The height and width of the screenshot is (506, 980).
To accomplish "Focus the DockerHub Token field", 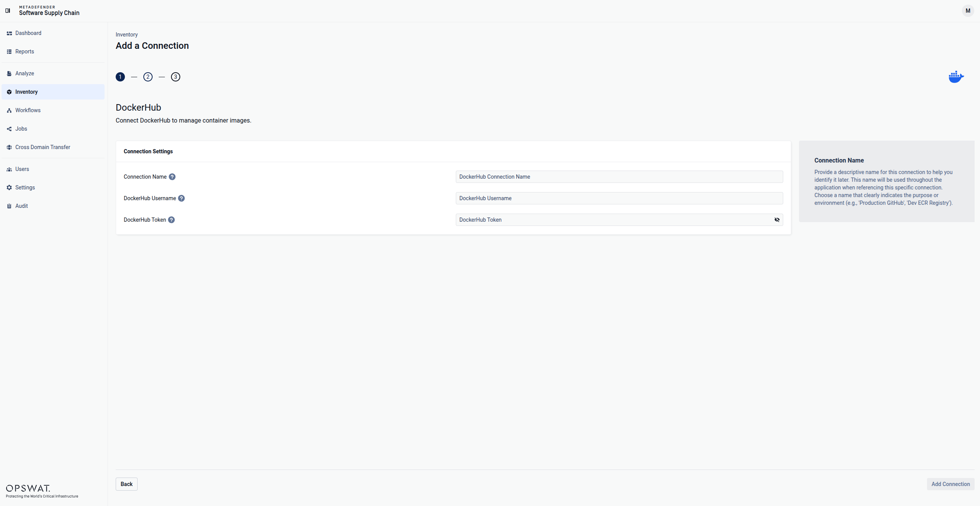I will (x=614, y=220).
